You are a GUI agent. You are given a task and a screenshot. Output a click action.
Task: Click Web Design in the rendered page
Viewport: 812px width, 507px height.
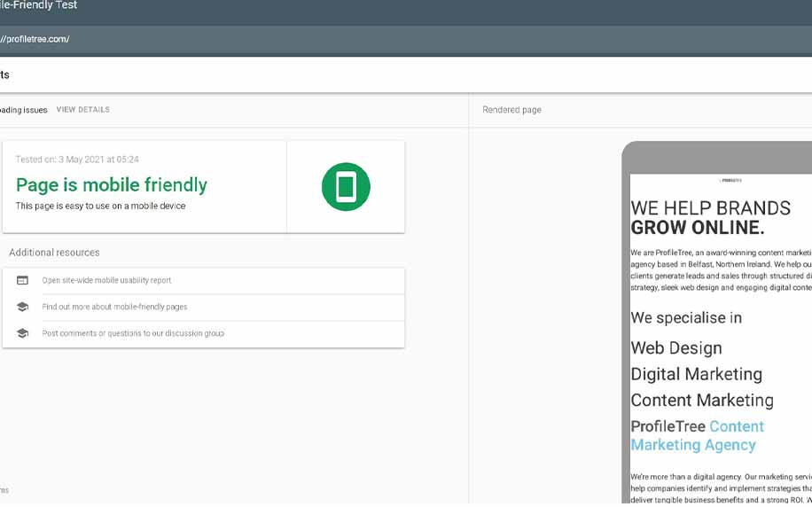pos(676,348)
